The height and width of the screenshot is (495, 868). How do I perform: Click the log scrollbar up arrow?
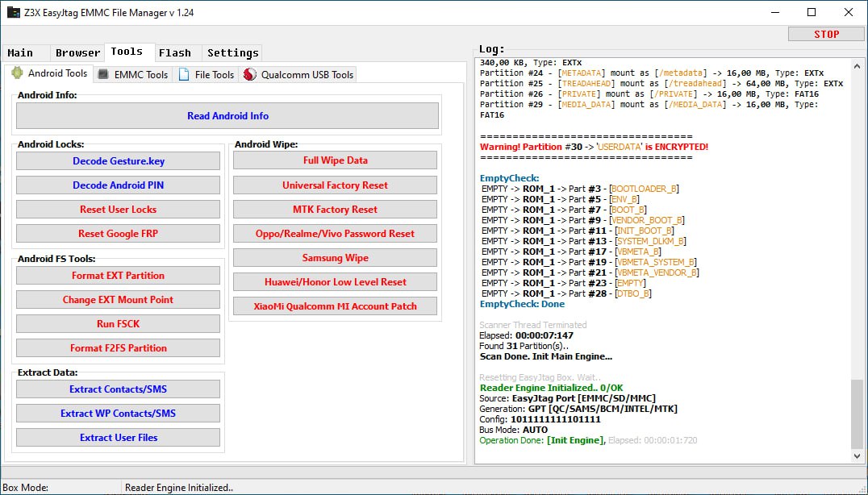coord(857,66)
